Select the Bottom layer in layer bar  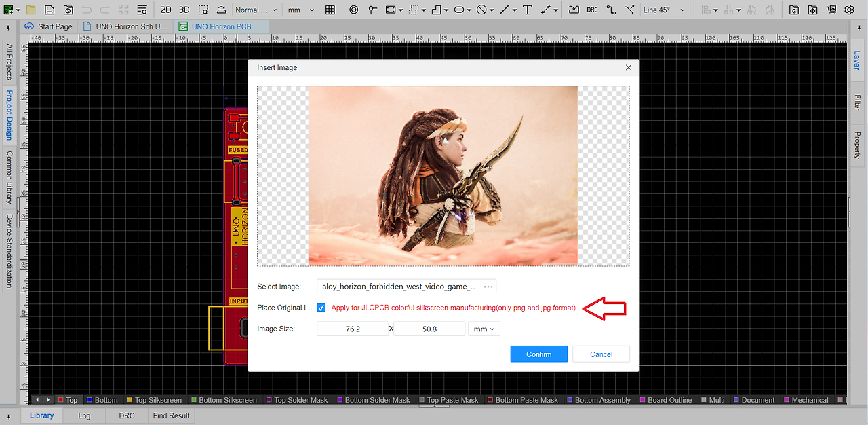(x=102, y=400)
